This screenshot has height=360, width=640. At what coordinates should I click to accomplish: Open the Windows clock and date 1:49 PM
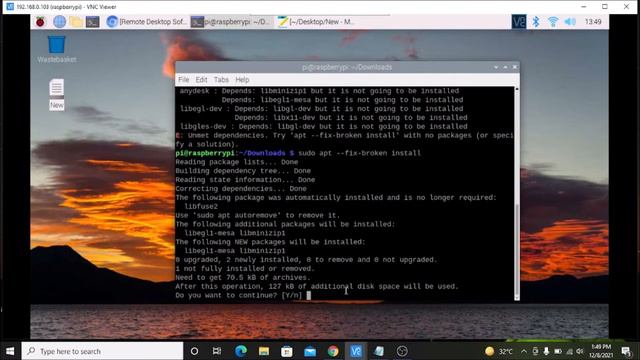tap(601, 351)
